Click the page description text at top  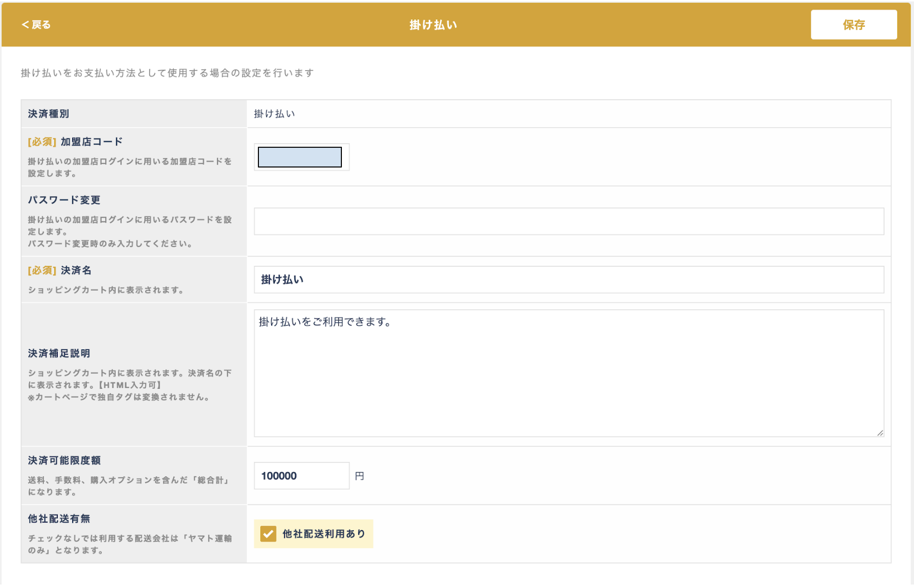pyautogui.click(x=167, y=73)
